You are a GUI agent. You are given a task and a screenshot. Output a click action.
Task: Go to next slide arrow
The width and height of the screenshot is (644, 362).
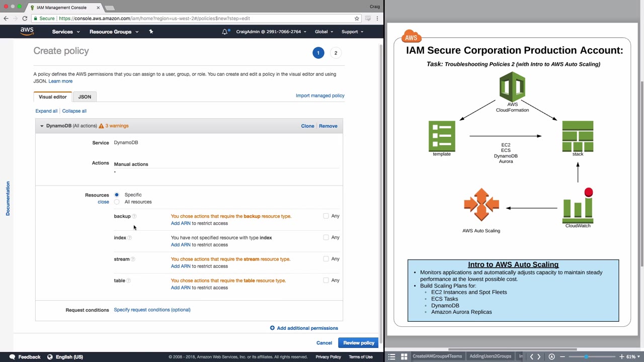tap(539, 356)
